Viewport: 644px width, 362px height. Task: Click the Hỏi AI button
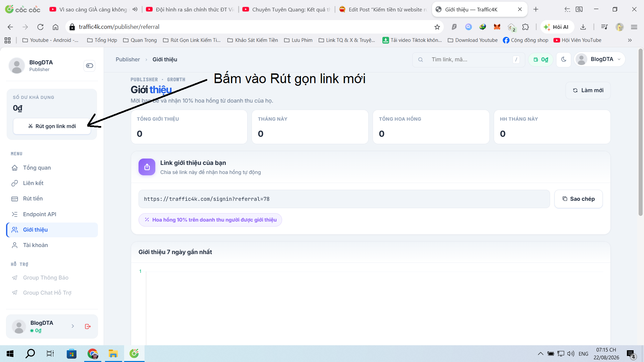[x=556, y=27]
